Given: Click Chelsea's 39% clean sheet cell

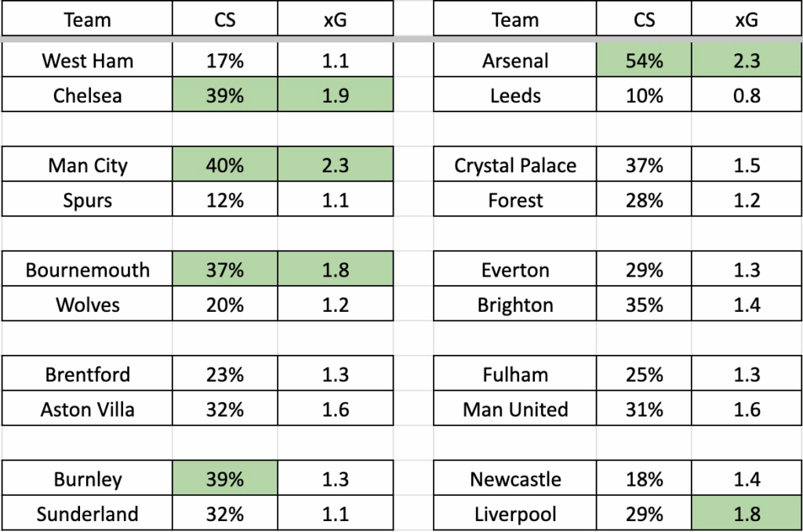Looking at the screenshot, I should tap(225, 95).
